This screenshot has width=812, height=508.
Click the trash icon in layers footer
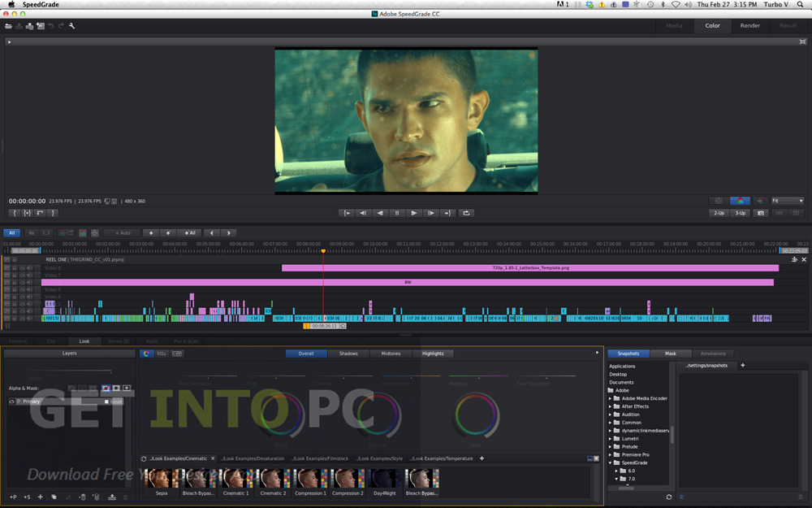click(x=125, y=497)
